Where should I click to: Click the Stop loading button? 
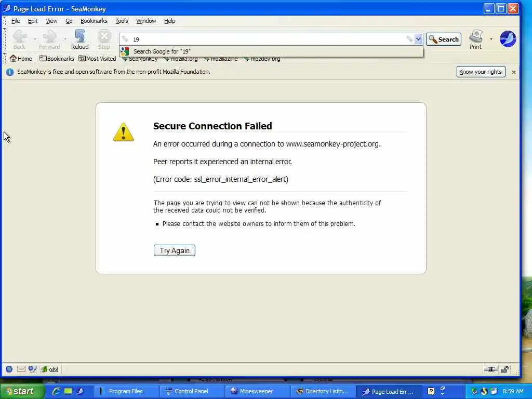pos(104,39)
